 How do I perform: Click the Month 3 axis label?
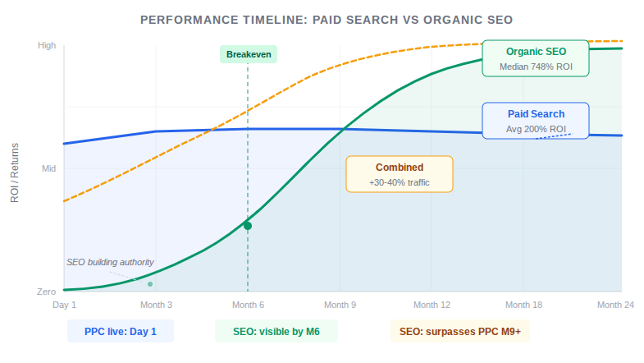pos(156,305)
